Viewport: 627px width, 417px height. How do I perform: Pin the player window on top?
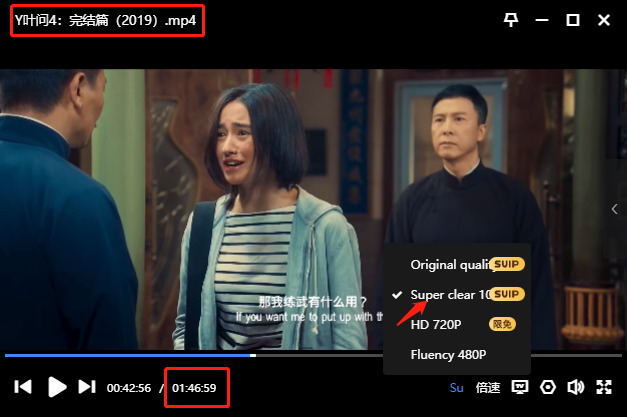pos(511,20)
